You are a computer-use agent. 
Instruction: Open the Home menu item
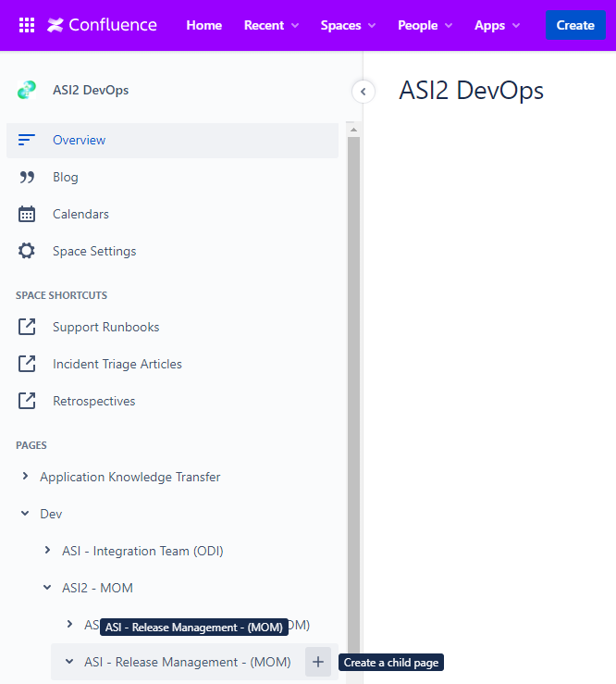204,25
